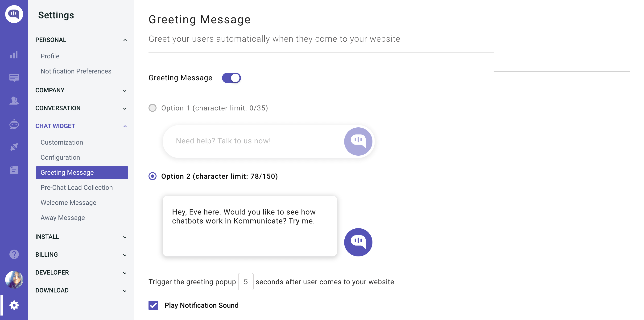Select Option 1 radio button for greeting

[x=152, y=108]
